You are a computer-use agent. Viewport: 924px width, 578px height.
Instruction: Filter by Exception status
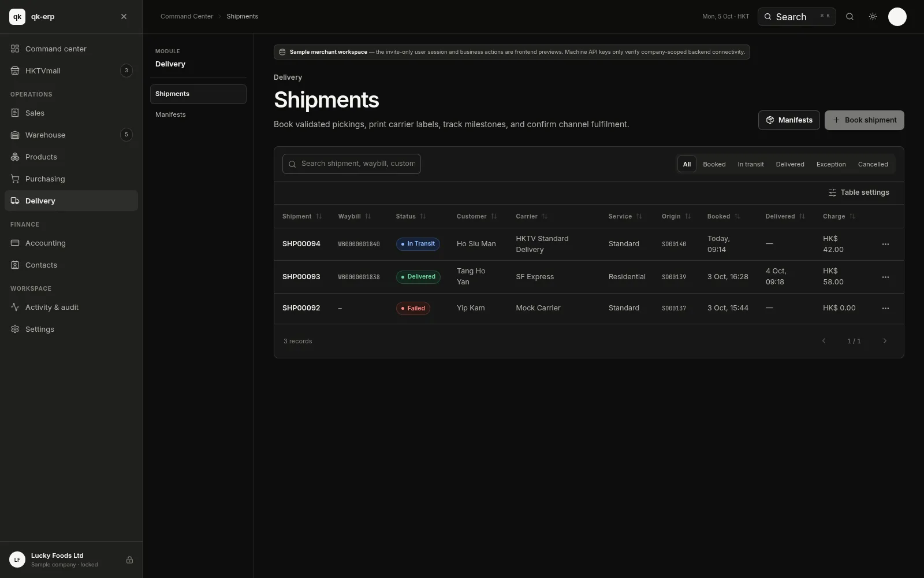tap(830, 164)
